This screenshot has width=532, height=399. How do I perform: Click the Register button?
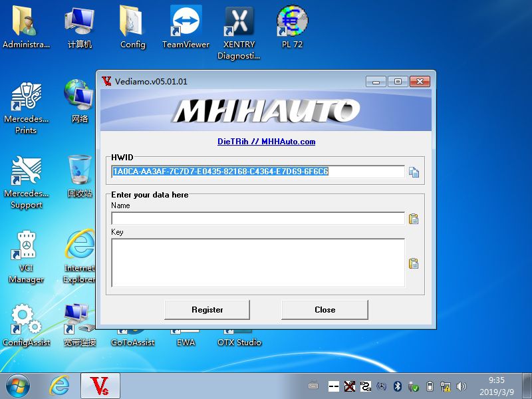(207, 310)
